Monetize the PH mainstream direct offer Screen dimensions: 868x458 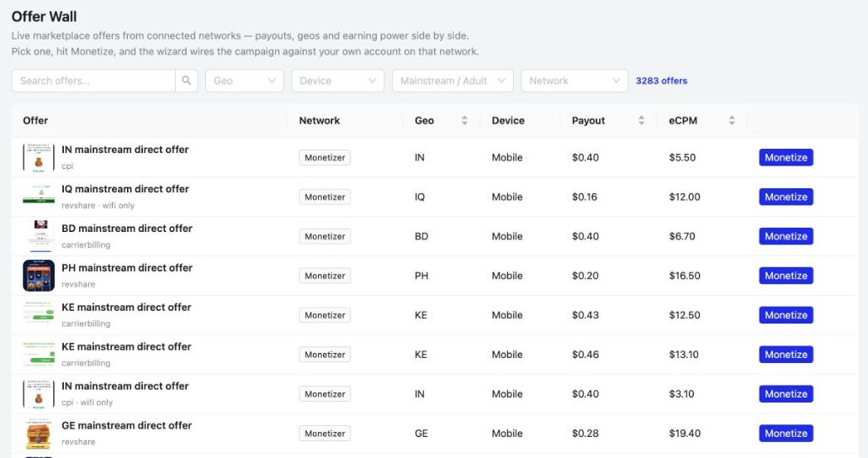[786, 276]
